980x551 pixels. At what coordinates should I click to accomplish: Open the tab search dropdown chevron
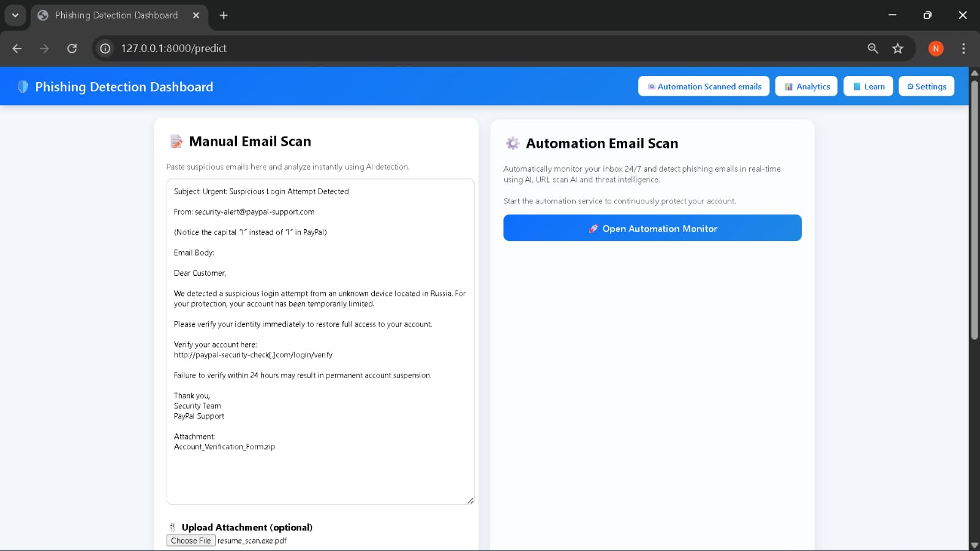click(15, 15)
